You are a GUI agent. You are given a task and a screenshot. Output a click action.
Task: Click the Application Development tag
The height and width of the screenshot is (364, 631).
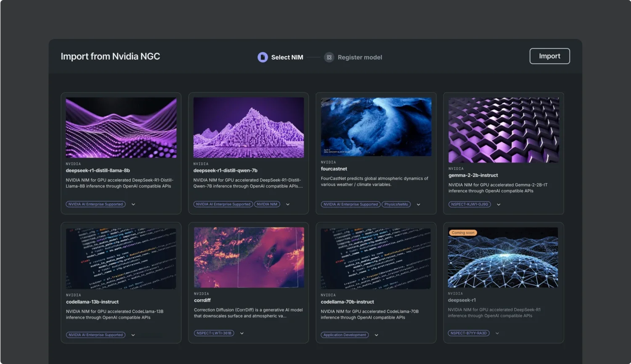pyautogui.click(x=345, y=335)
